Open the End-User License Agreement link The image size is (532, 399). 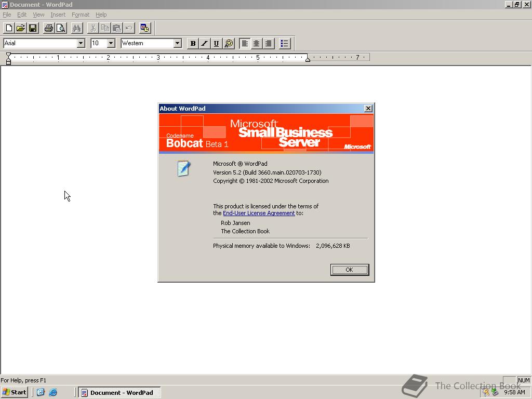(259, 213)
